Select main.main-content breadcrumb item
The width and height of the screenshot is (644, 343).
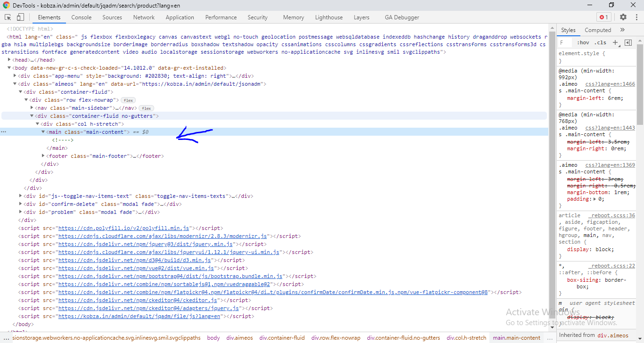(x=516, y=338)
